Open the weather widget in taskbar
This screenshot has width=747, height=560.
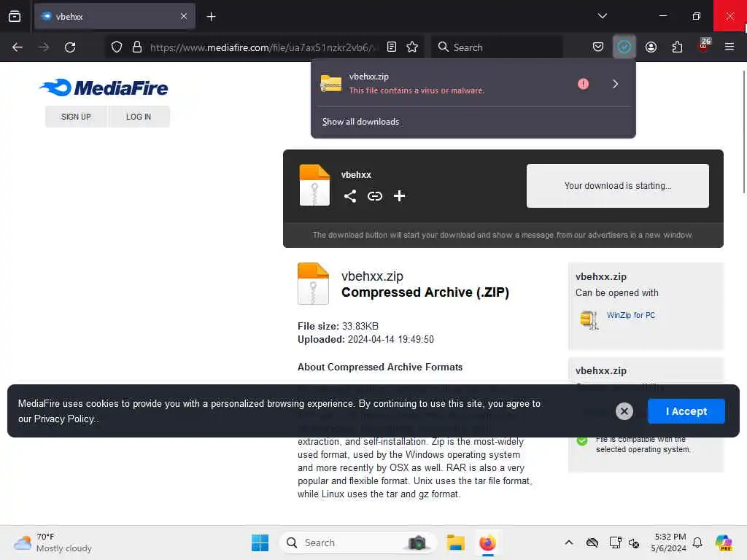coord(53,542)
